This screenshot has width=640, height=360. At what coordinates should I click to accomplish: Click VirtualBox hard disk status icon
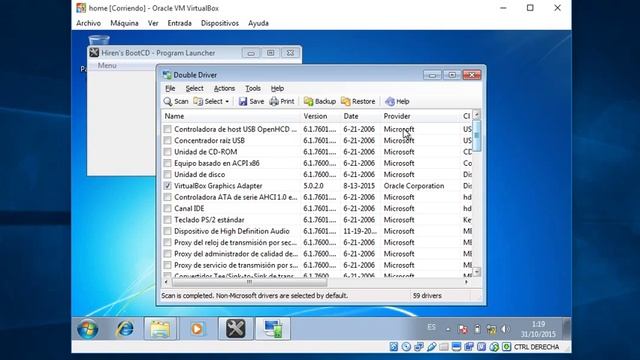(393, 347)
